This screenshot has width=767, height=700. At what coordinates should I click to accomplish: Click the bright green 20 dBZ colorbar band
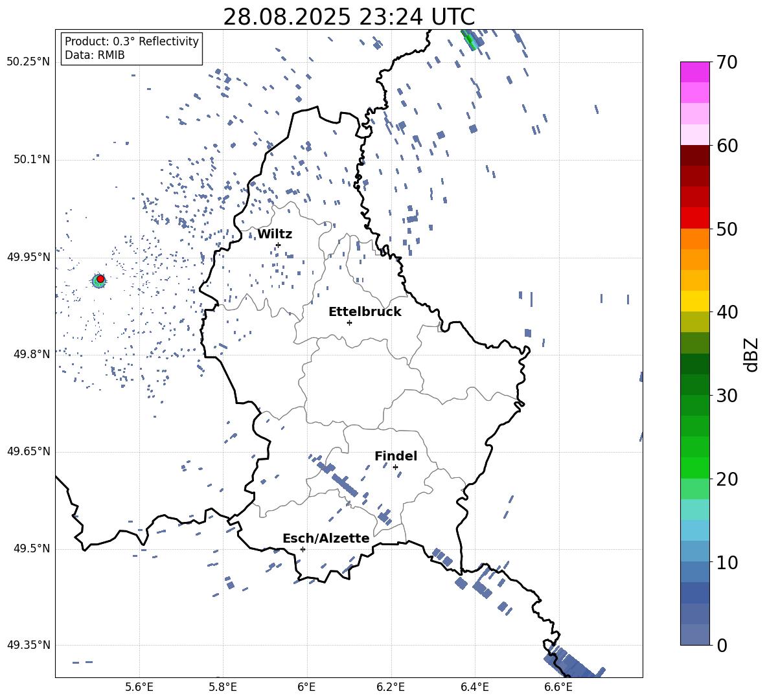pyautogui.click(x=694, y=468)
